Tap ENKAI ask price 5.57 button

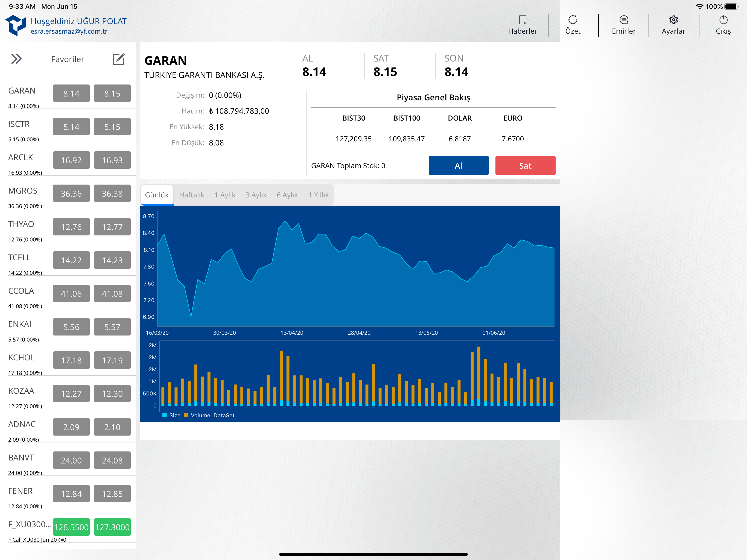112,327
